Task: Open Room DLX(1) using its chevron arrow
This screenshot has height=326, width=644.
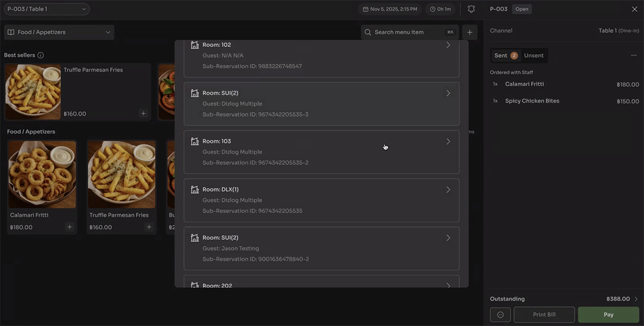Action: [448, 190]
